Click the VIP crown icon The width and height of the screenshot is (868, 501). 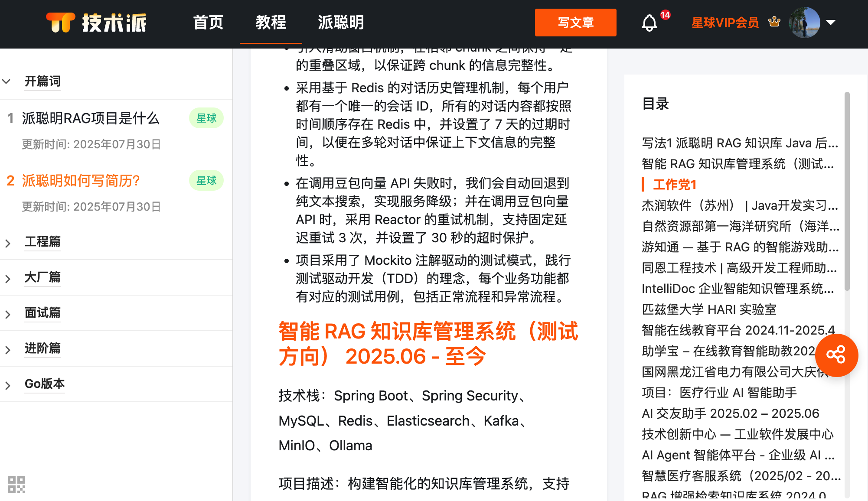tap(774, 22)
